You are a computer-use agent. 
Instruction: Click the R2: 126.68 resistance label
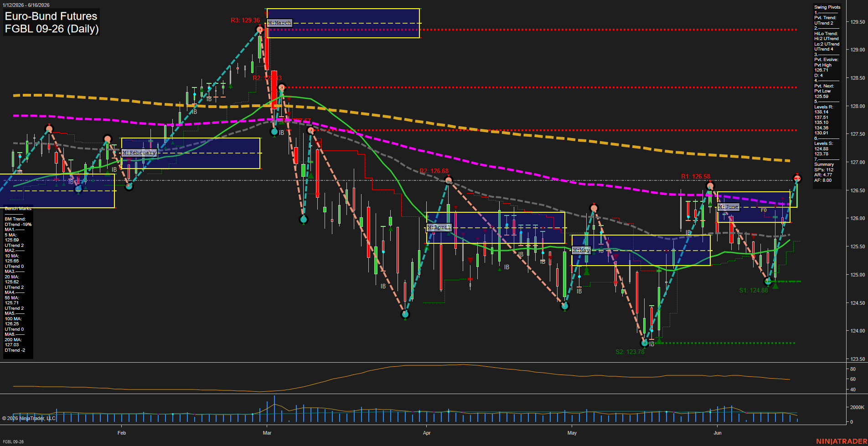pos(434,171)
